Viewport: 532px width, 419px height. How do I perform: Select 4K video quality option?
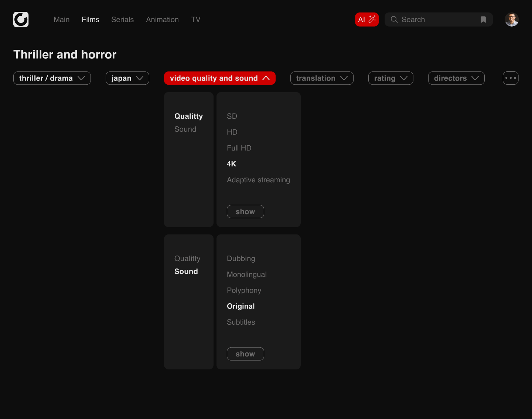231,164
